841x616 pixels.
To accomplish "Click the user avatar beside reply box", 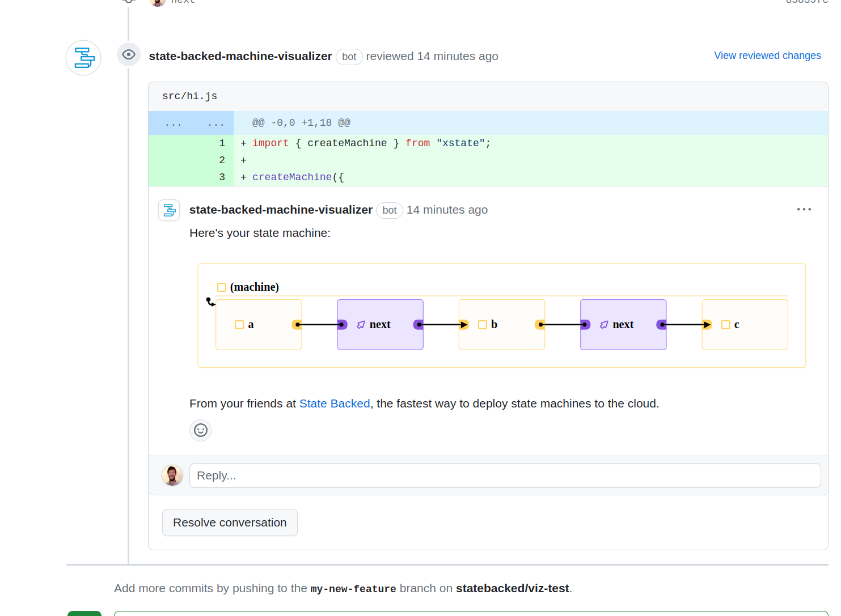I will (x=172, y=475).
